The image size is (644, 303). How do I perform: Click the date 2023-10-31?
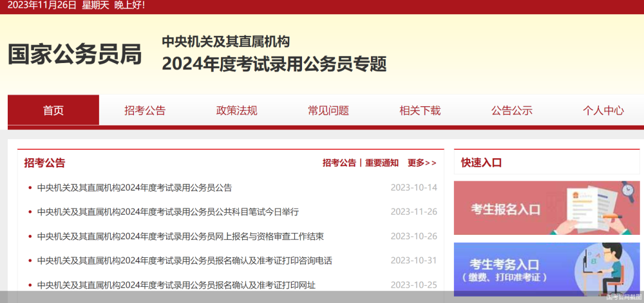coord(414,261)
